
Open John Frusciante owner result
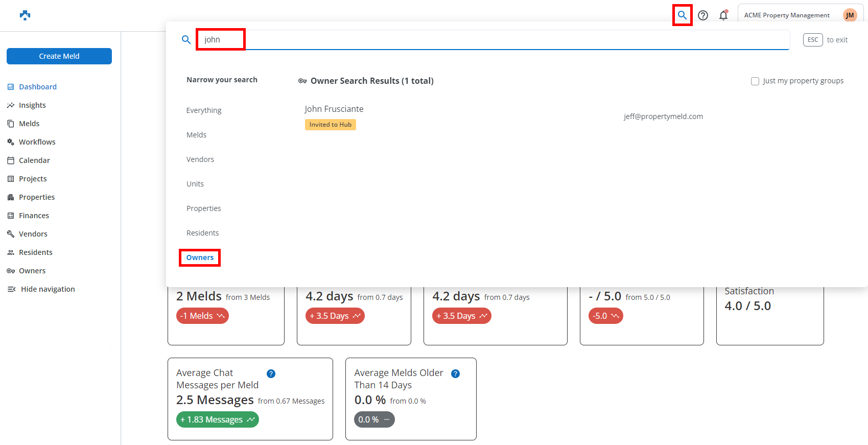click(x=334, y=109)
